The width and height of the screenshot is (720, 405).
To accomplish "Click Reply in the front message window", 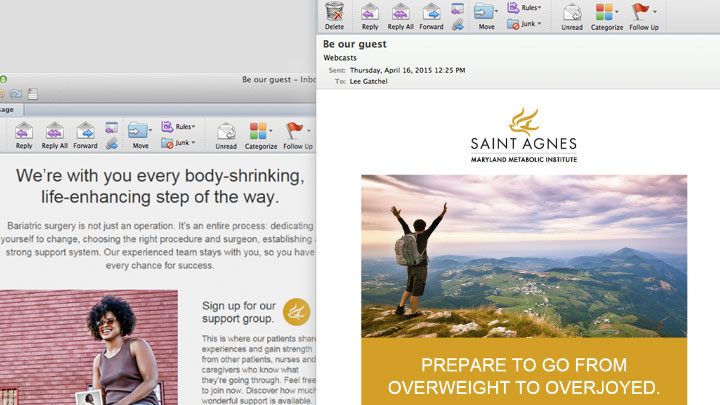I will [370, 15].
